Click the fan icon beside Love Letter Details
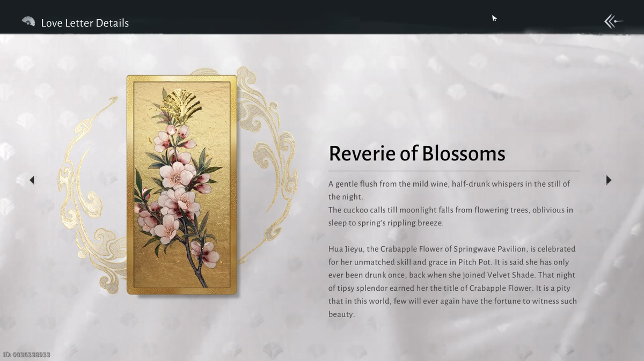 tap(28, 22)
